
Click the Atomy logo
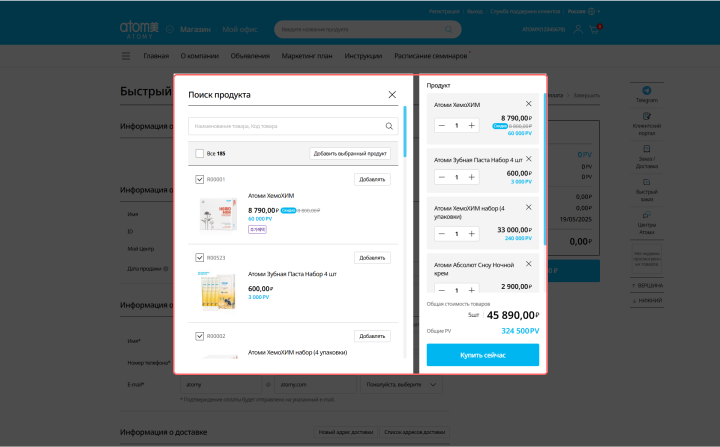pyautogui.click(x=139, y=29)
